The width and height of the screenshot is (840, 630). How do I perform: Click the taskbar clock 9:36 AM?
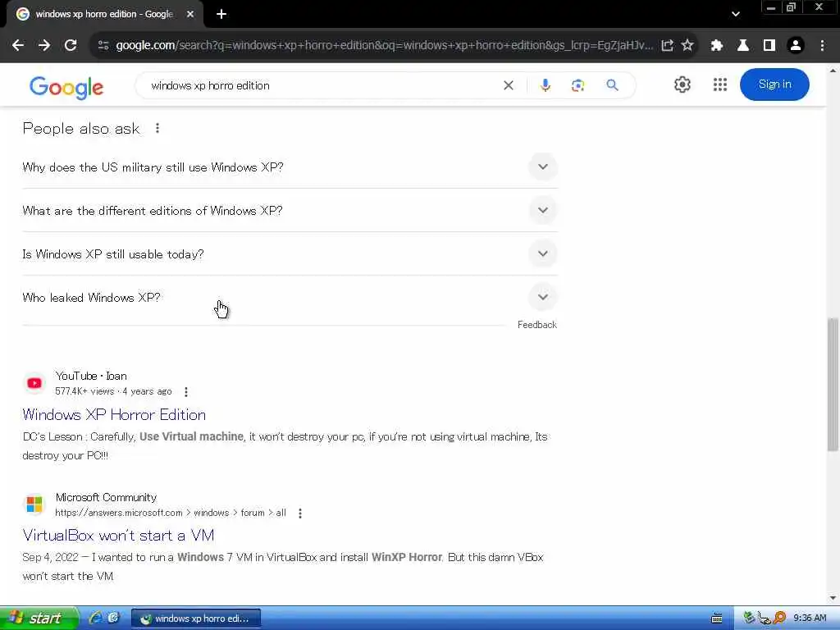pos(810,619)
